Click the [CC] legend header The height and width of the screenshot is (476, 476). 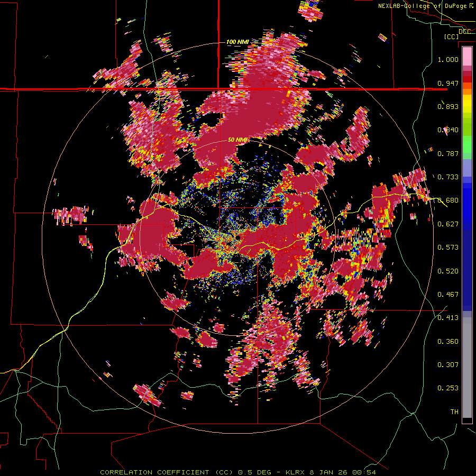(x=451, y=36)
